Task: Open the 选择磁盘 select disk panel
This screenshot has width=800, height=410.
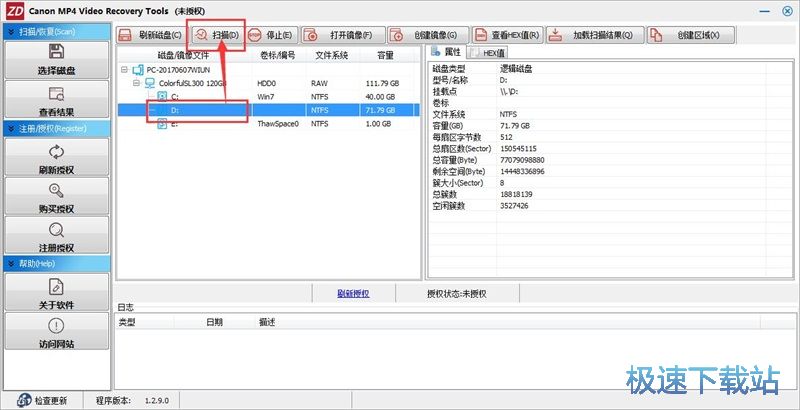Action: click(57, 60)
